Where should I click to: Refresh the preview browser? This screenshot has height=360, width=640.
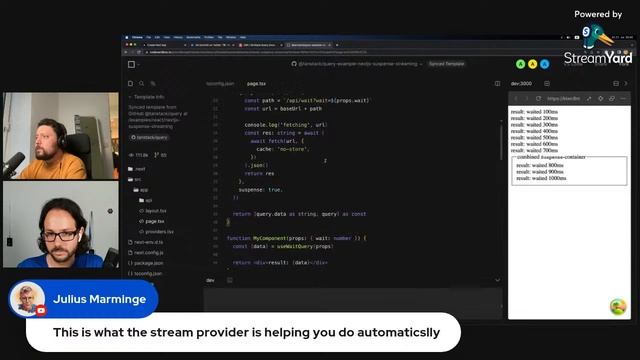(538, 99)
